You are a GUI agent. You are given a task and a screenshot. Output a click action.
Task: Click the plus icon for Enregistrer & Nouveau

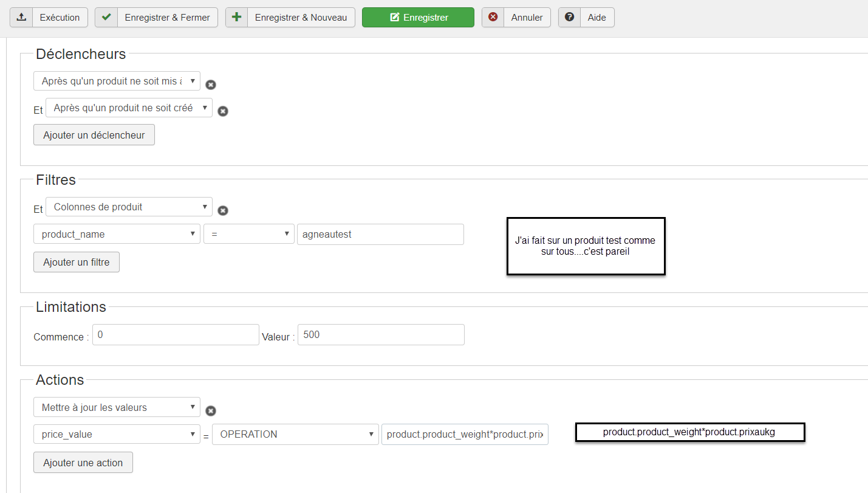[237, 18]
